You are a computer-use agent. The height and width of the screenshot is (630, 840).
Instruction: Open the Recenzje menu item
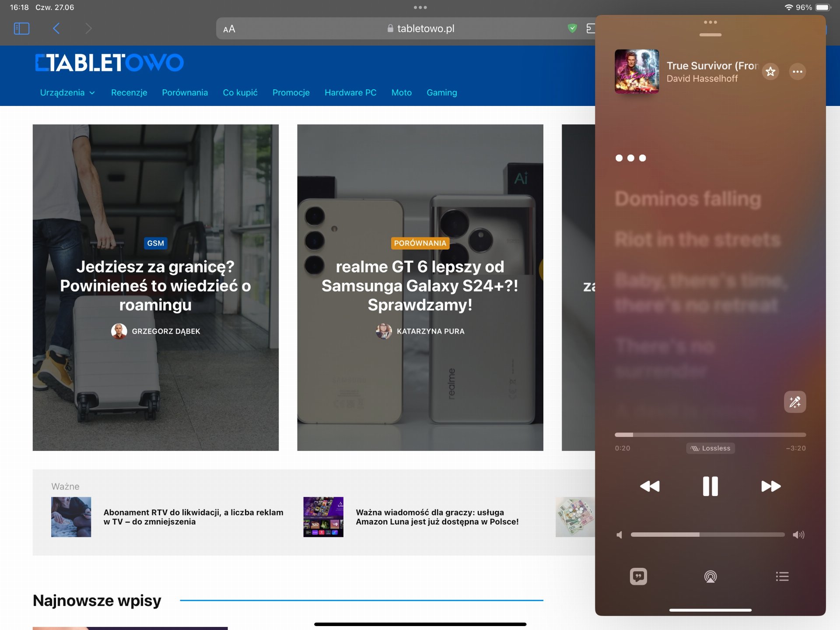(x=129, y=92)
